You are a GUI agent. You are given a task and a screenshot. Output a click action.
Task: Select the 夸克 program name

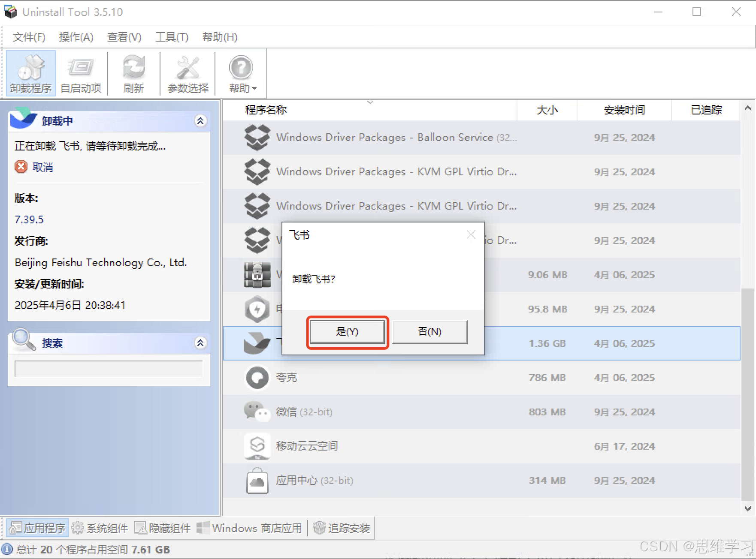(x=287, y=378)
